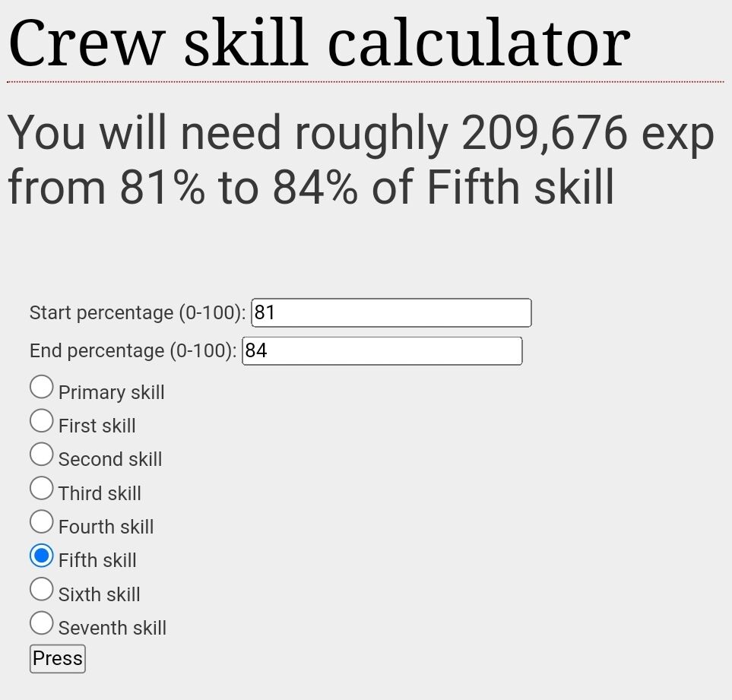The width and height of the screenshot is (732, 700).
Task: Click the "Sixth skill" label text
Action: click(x=100, y=594)
